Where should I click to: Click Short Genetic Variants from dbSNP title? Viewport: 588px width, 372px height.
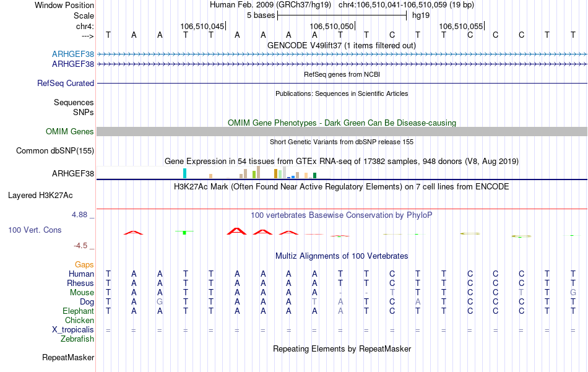coord(342,142)
